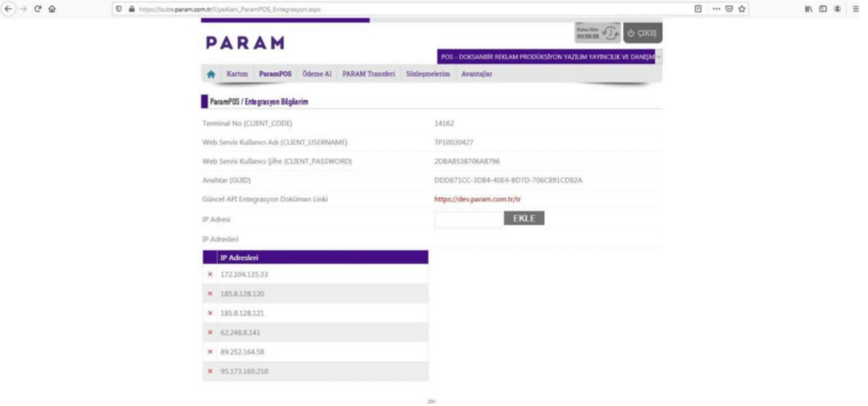Click the padlock site security icon

(x=131, y=9)
